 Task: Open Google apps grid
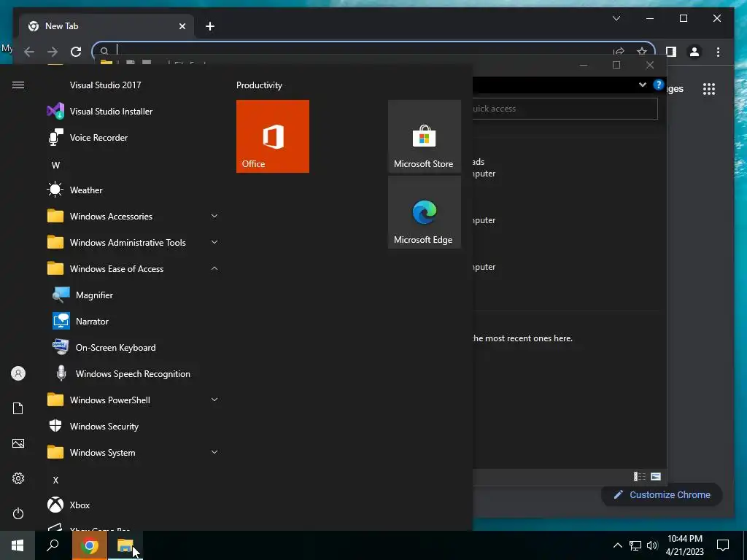tap(709, 89)
